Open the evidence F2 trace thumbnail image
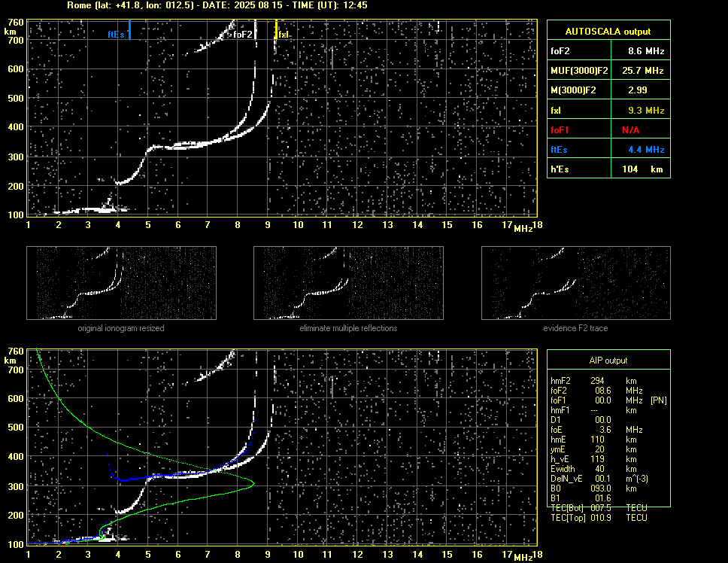Screen dimensions: 728x563 click(x=576, y=283)
